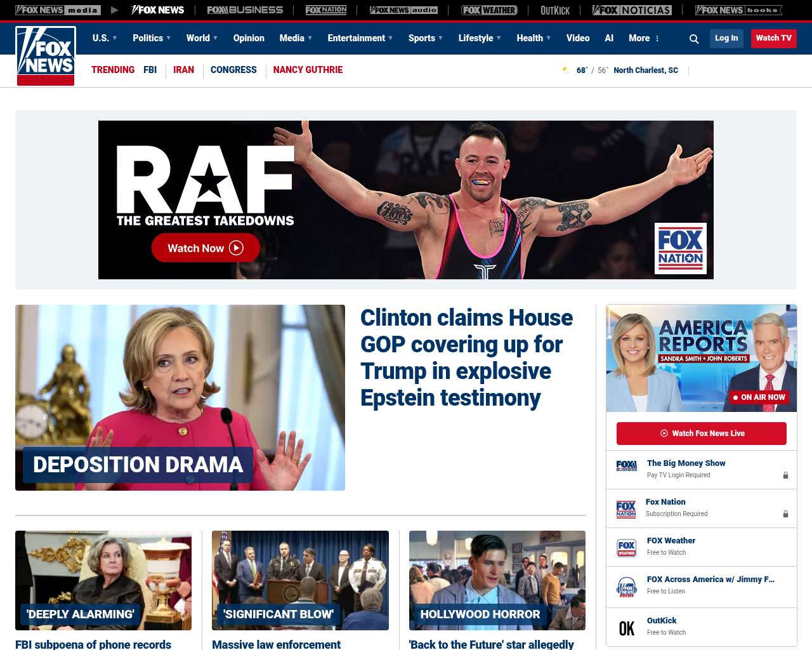Click the Log In button
This screenshot has height=650, width=812.
[726, 38]
